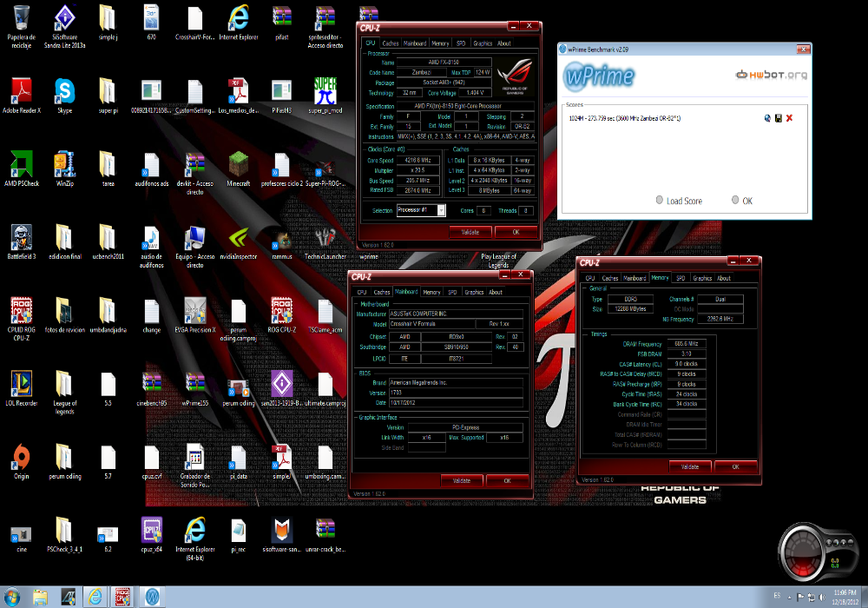Viewport: 868px width, 608px height.
Task: Open the wPrime155 archive on desktop
Action: 194,388
